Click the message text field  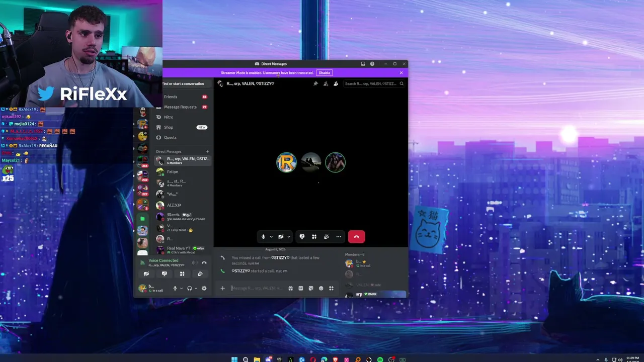tap(258, 289)
